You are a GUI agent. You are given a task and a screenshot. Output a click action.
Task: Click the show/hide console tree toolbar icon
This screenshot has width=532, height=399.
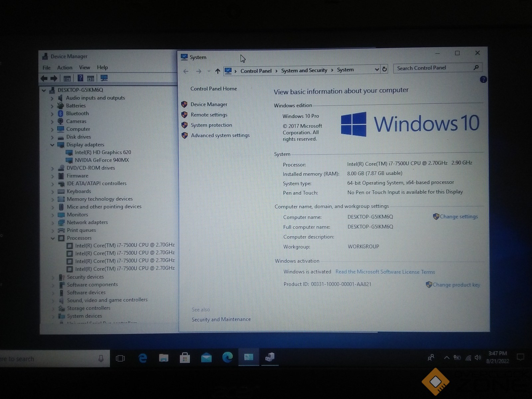coord(67,78)
